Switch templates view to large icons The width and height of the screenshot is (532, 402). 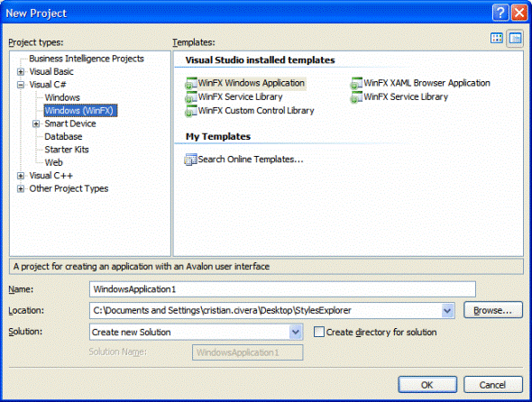pyautogui.click(x=497, y=39)
